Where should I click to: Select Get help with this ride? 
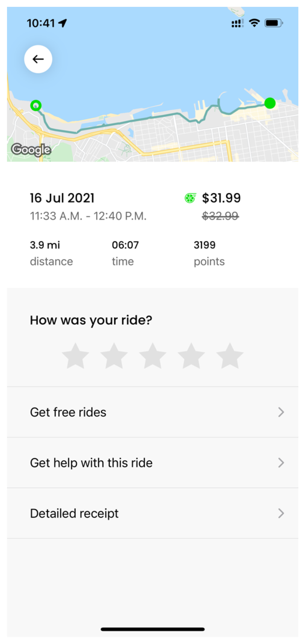pos(91,463)
